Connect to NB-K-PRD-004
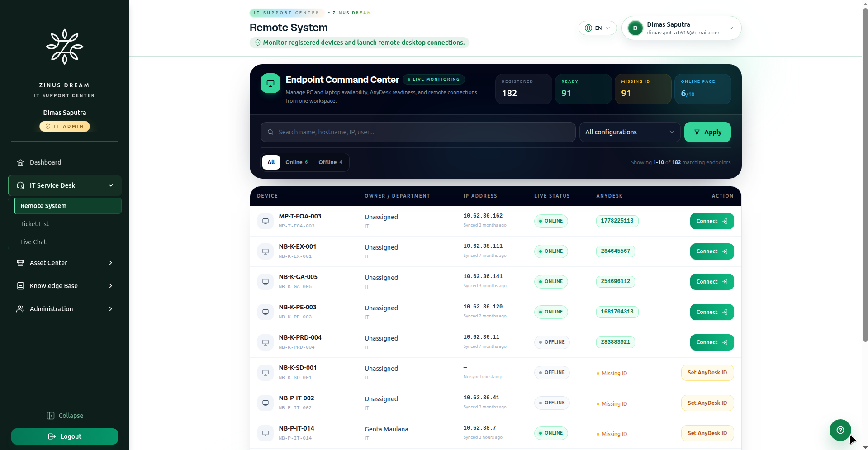 [712, 342]
